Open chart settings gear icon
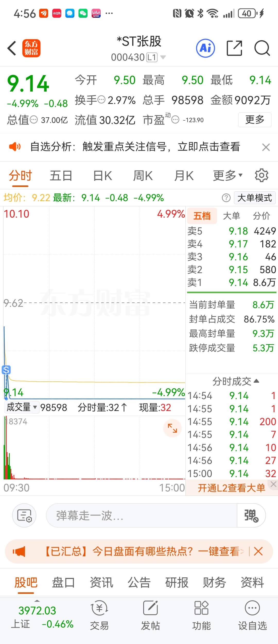Image resolution: width=278 pixels, height=644 pixels. coord(262,176)
